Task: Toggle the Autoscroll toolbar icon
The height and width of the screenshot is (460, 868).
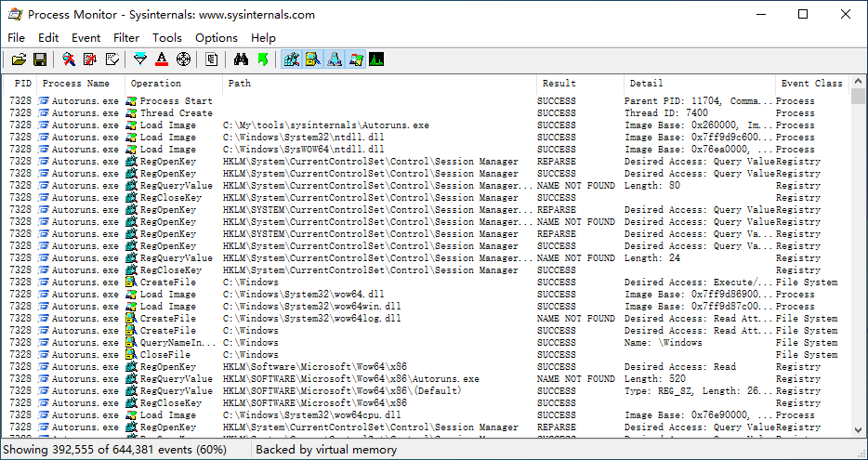Action: [x=90, y=59]
